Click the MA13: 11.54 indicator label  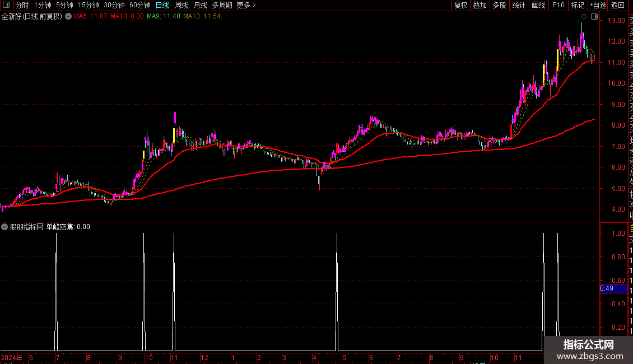point(202,17)
